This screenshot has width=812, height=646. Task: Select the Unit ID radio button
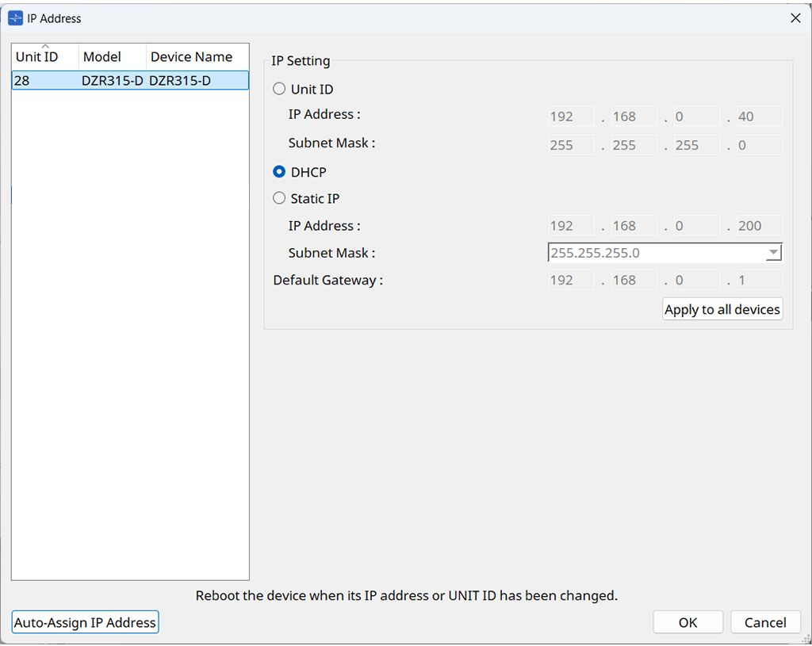tap(279, 90)
